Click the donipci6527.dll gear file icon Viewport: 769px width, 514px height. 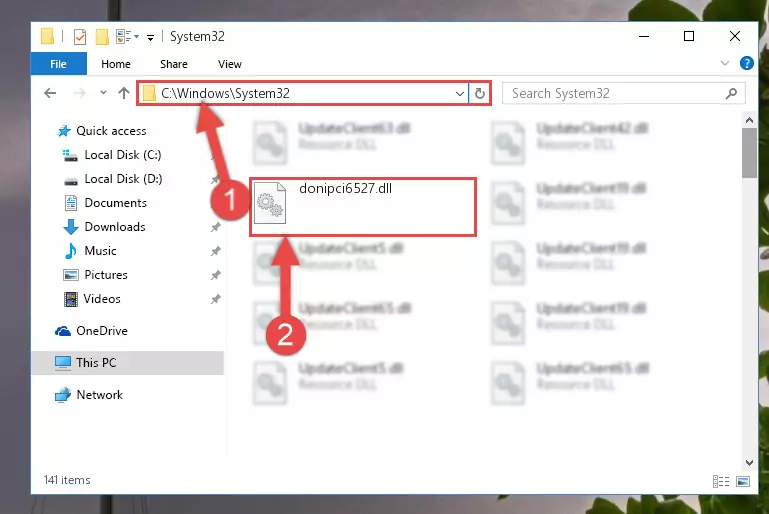(270, 203)
